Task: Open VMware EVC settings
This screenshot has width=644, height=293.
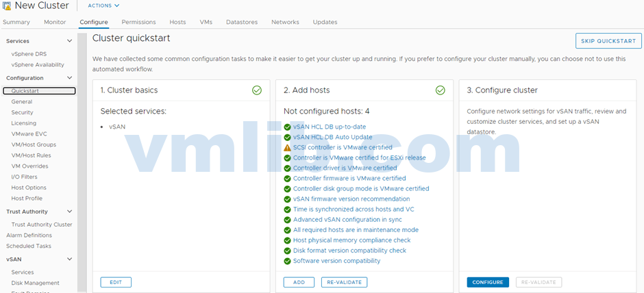Action: (29, 133)
